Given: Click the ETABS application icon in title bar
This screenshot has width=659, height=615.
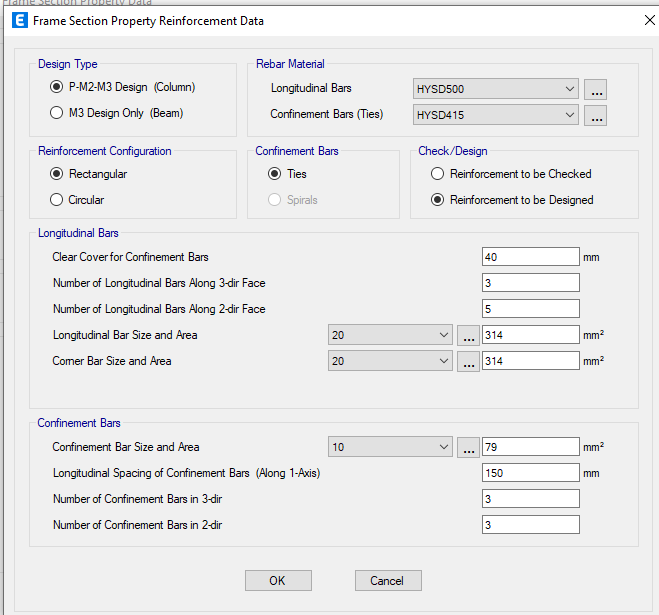Looking at the screenshot, I should [19, 20].
